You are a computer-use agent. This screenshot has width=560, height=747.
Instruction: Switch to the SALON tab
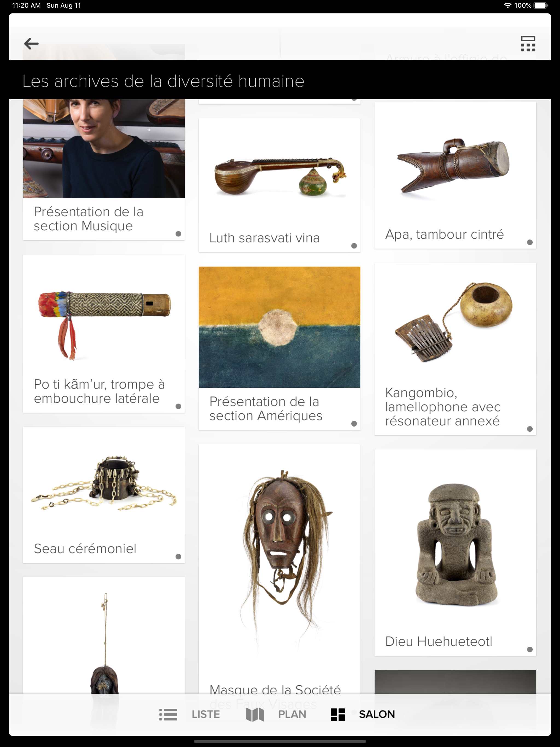click(x=377, y=714)
